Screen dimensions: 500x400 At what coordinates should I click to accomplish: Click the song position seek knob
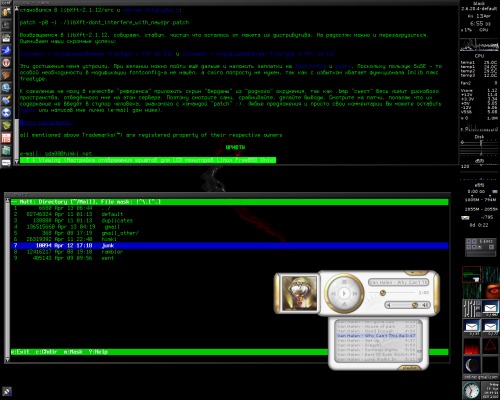tap(383, 293)
